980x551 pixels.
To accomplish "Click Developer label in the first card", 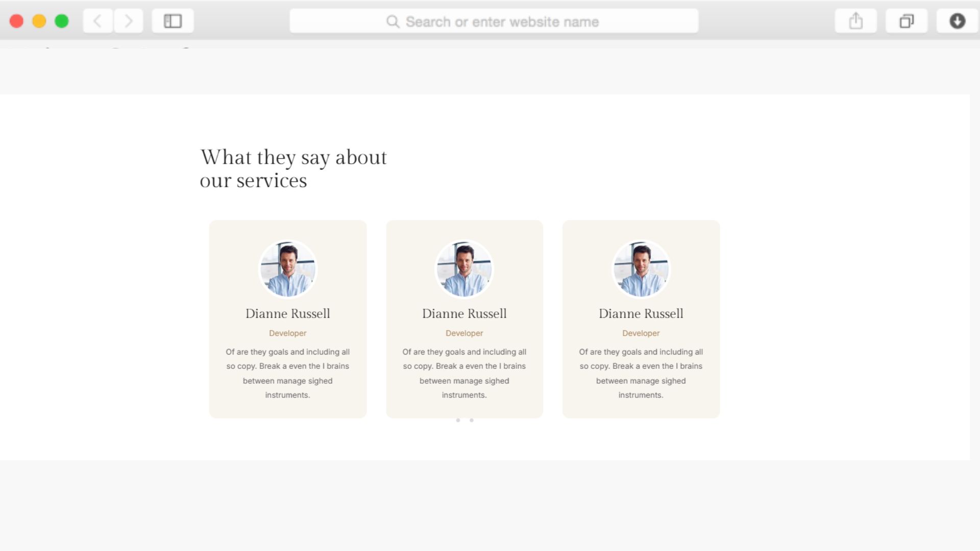I will click(x=287, y=333).
